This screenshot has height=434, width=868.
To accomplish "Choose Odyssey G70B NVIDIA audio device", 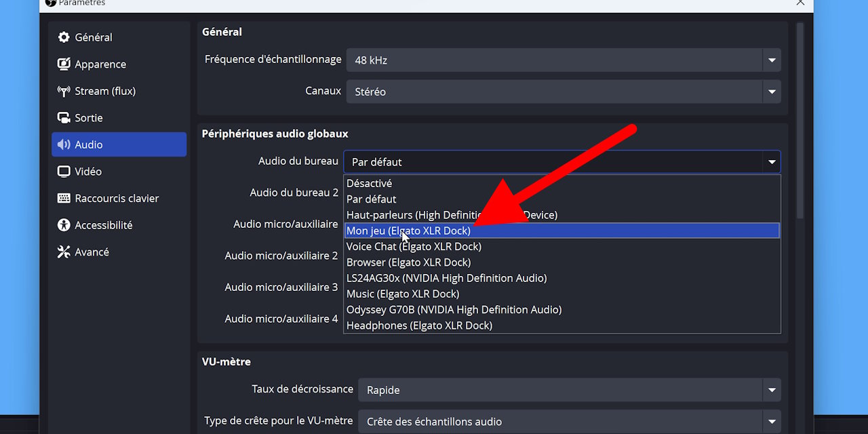I will pos(454,309).
